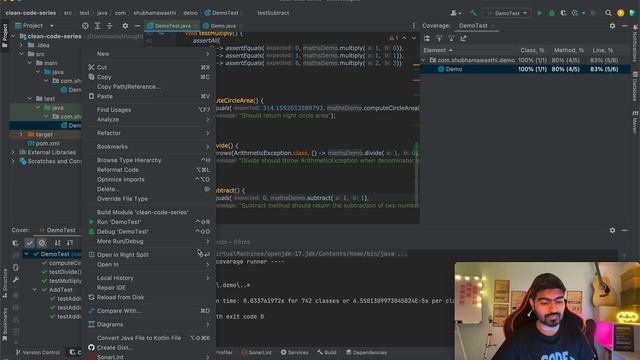
Task: Toggle the Project vertical tool window button
Action: click(4, 35)
